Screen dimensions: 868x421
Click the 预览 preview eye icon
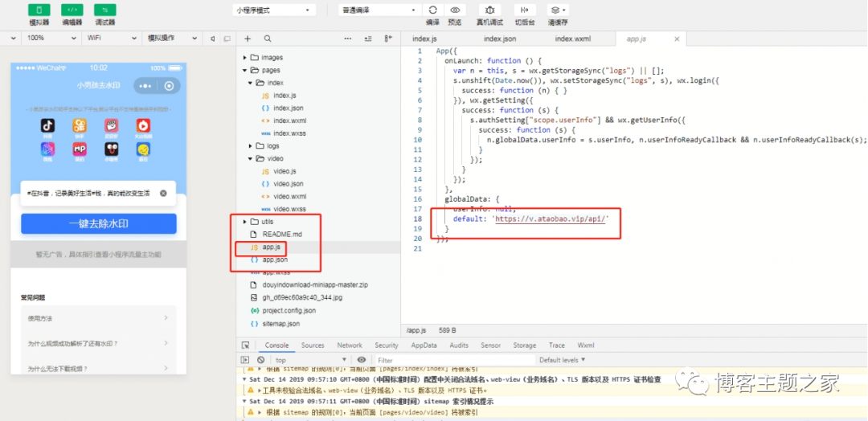pyautogui.click(x=455, y=10)
